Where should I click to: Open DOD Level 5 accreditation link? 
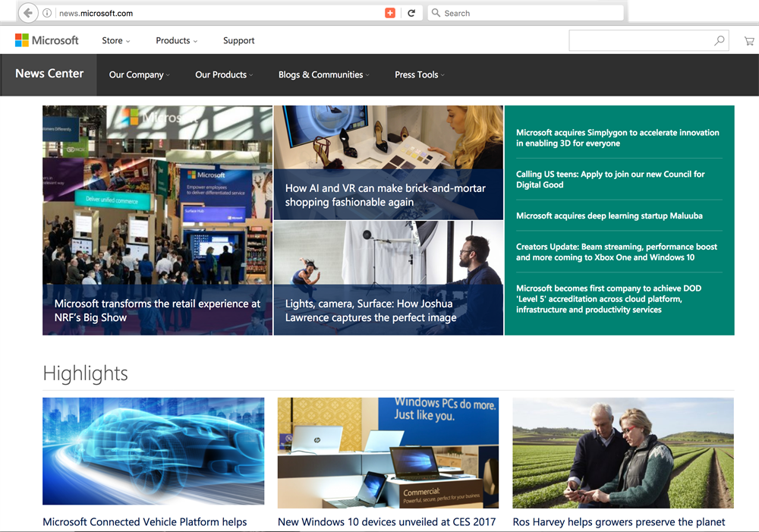pos(609,299)
